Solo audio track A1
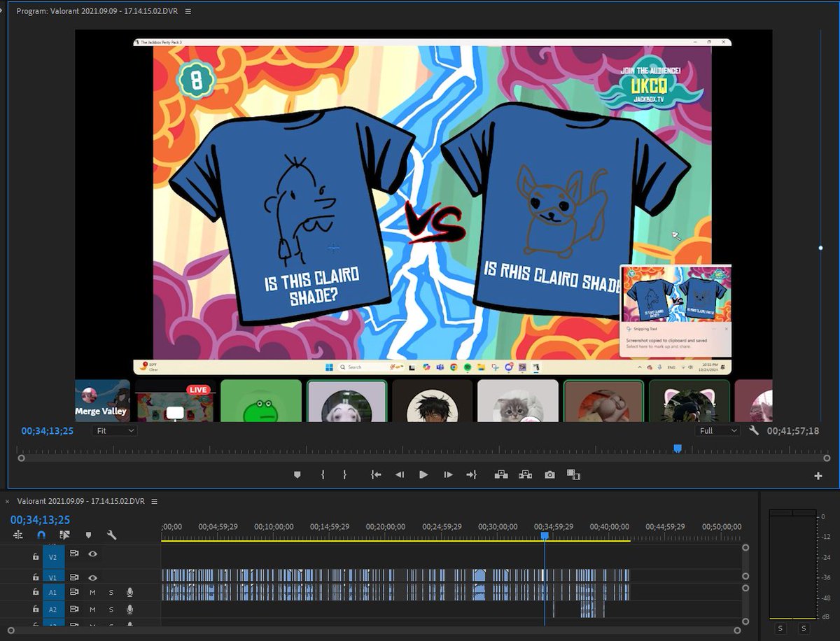The width and height of the screenshot is (840, 641). [x=111, y=592]
